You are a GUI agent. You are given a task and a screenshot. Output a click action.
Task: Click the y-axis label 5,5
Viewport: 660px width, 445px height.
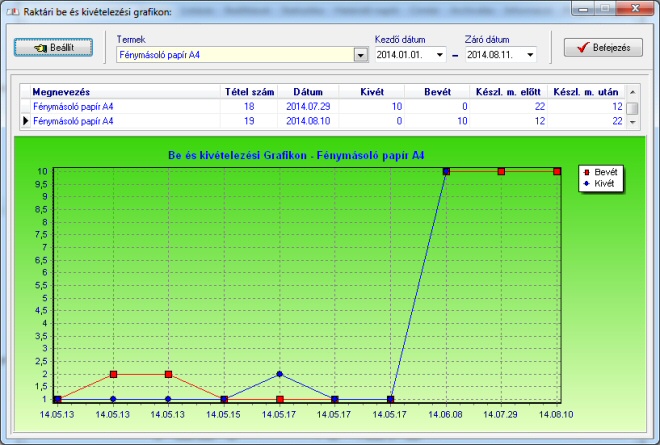tap(41, 285)
